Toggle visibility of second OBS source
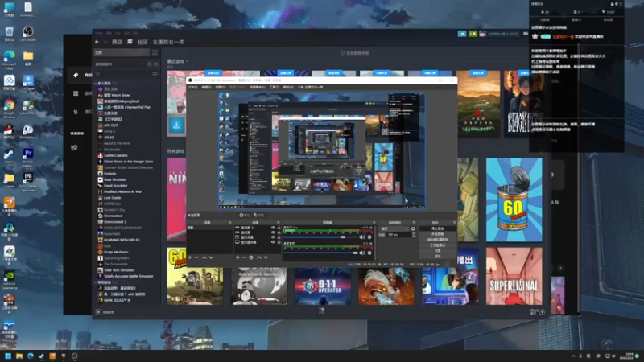 point(273,232)
